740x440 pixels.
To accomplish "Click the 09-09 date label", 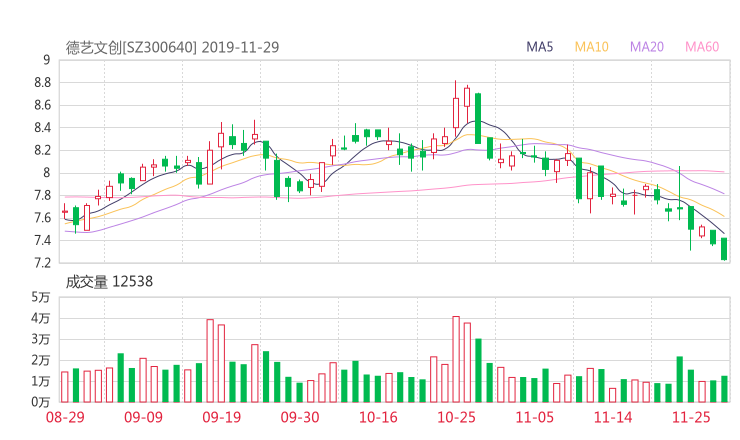I will coord(143,417).
